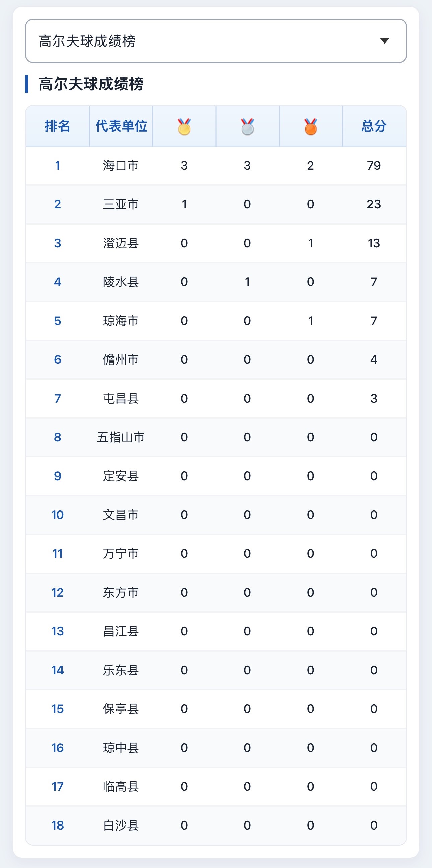
Task: Click rank number 18 in the table
Action: [x=57, y=825]
